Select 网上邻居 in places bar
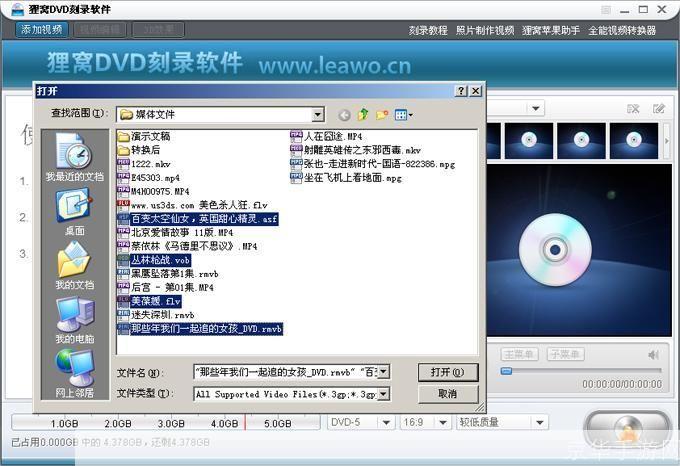 [x=75, y=374]
